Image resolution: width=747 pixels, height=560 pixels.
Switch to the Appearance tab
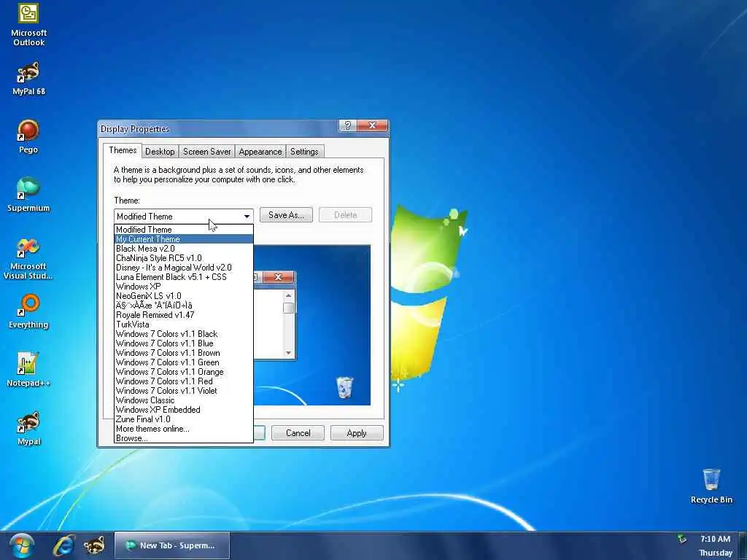(260, 152)
